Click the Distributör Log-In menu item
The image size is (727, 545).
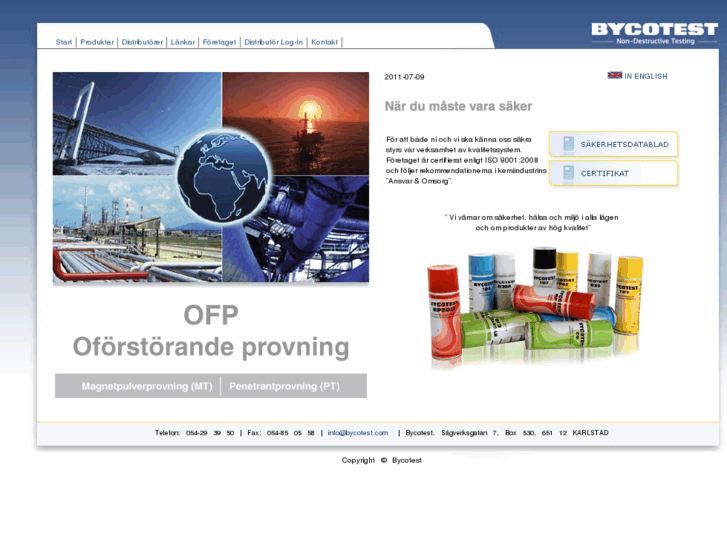pos(274,42)
